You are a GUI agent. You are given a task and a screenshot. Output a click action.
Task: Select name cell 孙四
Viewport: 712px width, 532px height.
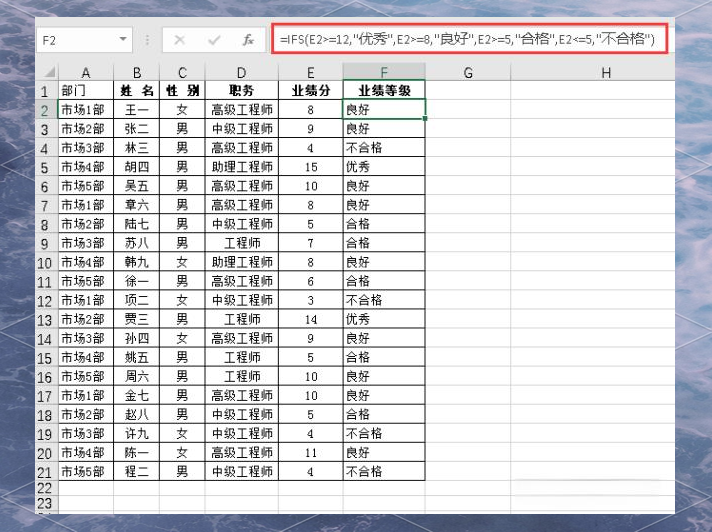(x=137, y=338)
